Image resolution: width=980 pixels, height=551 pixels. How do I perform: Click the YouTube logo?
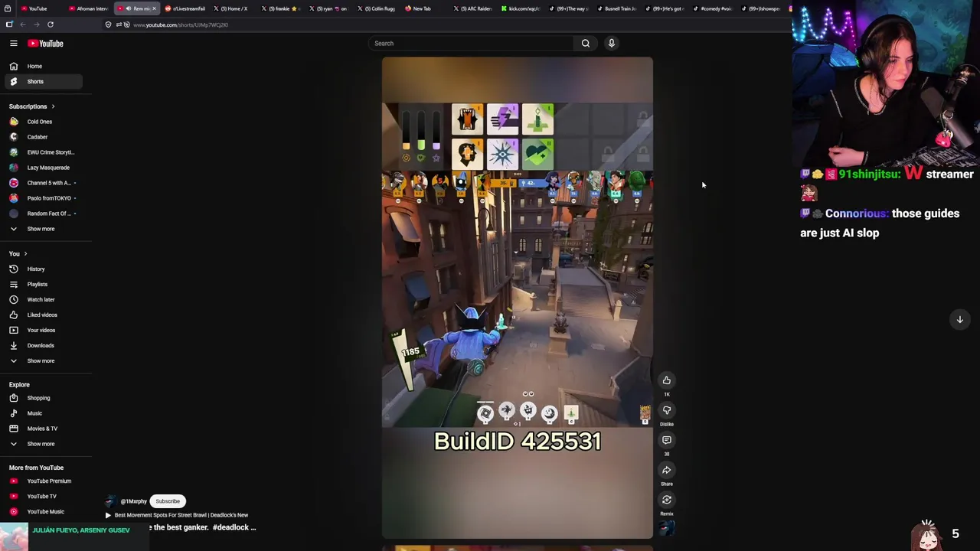point(46,44)
